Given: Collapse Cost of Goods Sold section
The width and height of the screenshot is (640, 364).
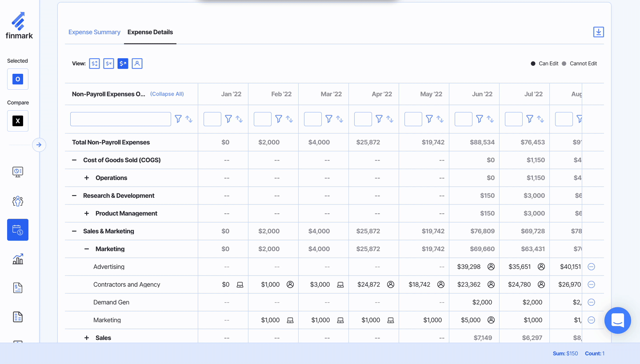Looking at the screenshot, I should (74, 160).
